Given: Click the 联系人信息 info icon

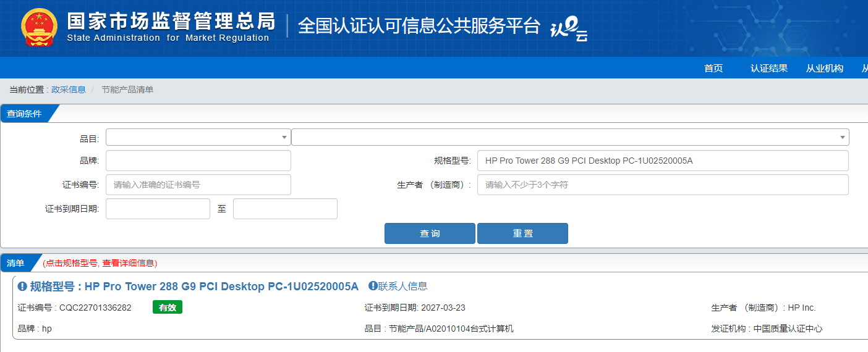Looking at the screenshot, I should tap(373, 285).
